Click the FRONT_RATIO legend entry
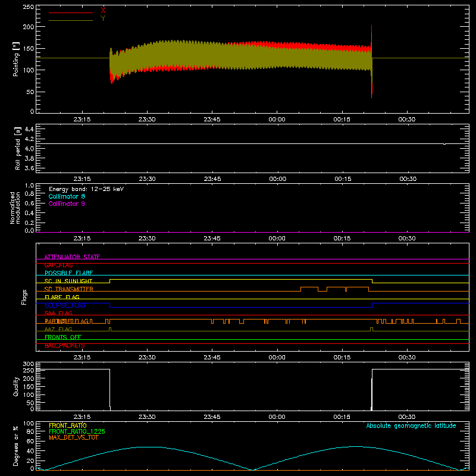This screenshot has height=476, width=476. [x=68, y=425]
